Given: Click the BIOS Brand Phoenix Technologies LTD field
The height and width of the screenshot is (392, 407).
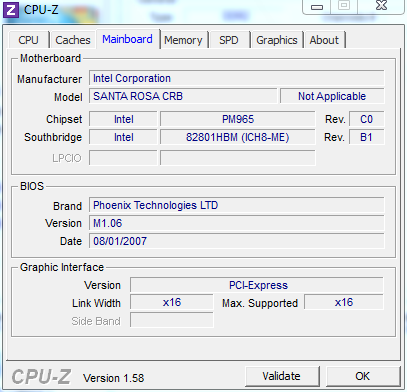Looking at the screenshot, I should click(237, 205).
